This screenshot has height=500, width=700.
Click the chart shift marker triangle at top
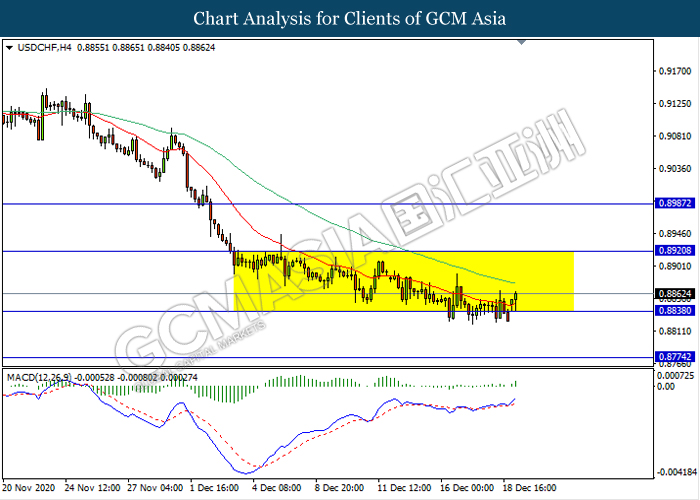(x=521, y=42)
